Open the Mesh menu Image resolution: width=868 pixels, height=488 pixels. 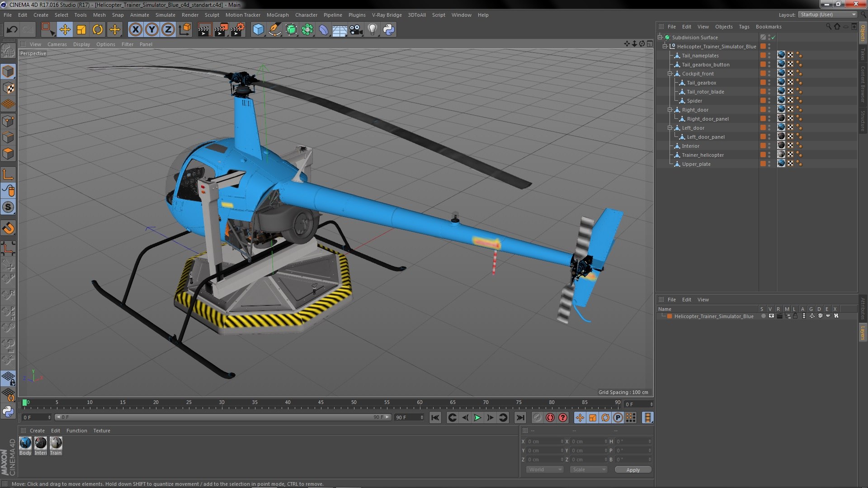click(99, 15)
